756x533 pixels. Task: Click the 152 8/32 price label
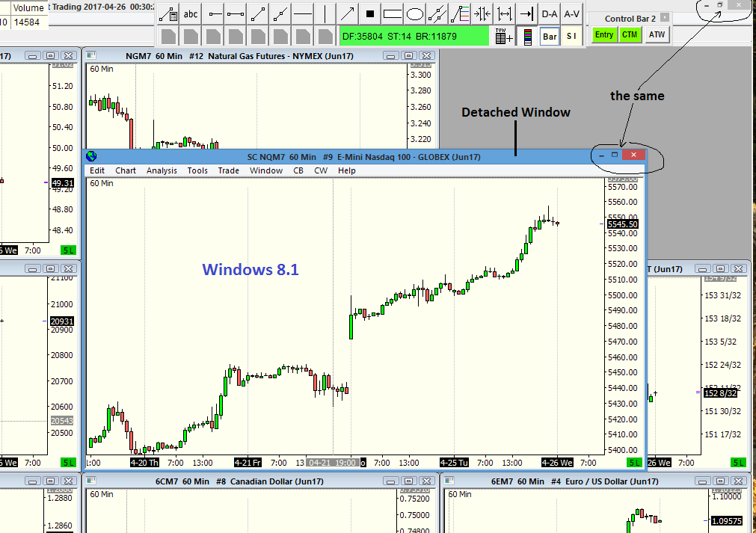[720, 393]
